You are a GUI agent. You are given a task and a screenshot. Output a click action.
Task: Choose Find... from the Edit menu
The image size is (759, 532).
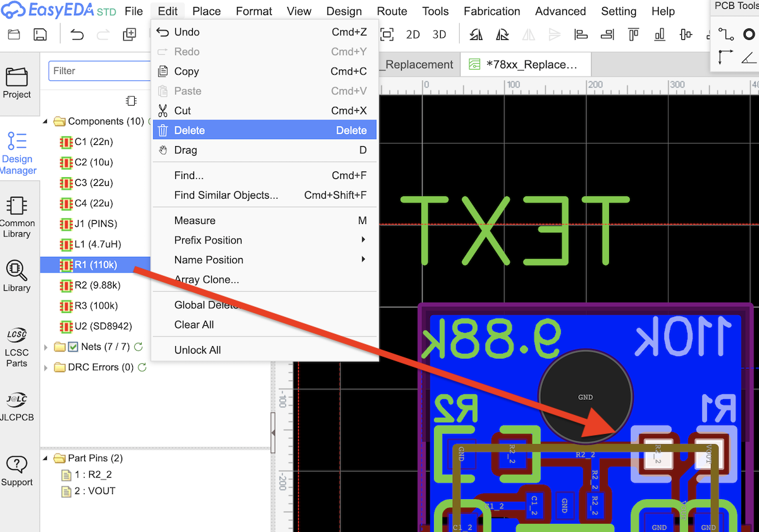[x=265, y=175]
